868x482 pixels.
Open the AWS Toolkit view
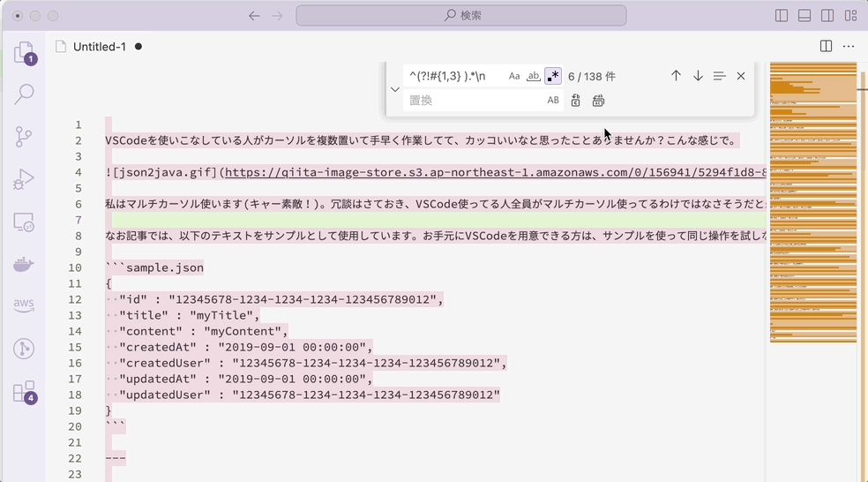pyautogui.click(x=24, y=305)
